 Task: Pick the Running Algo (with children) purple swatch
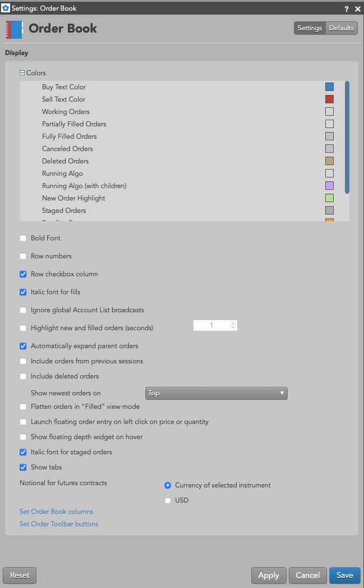coord(330,186)
